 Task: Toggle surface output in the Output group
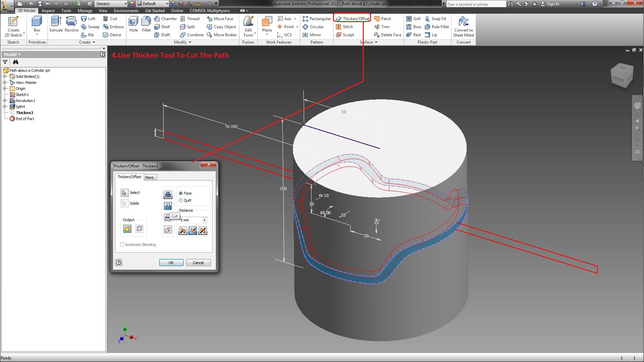pos(139,228)
